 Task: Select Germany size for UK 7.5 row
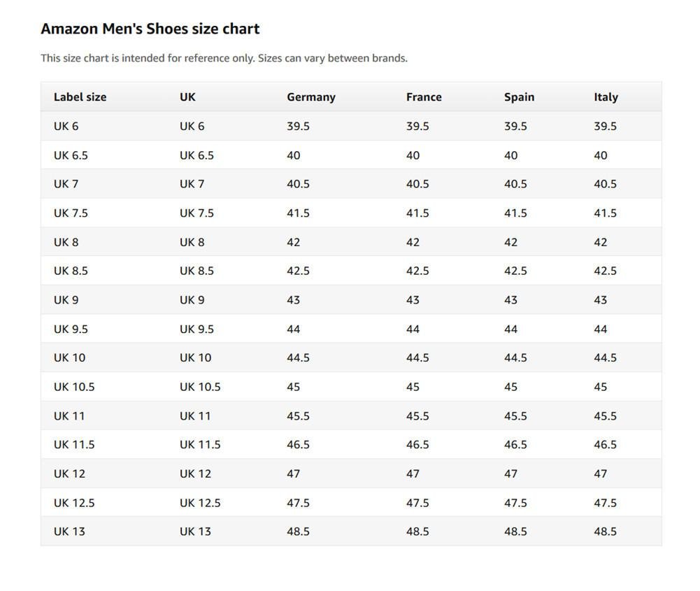pyautogui.click(x=298, y=213)
